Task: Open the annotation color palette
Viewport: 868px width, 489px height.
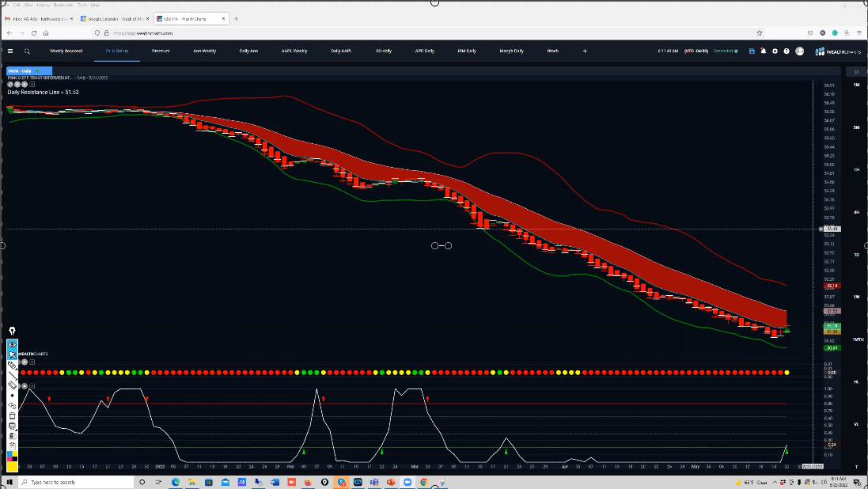Action: pyautogui.click(x=12, y=457)
